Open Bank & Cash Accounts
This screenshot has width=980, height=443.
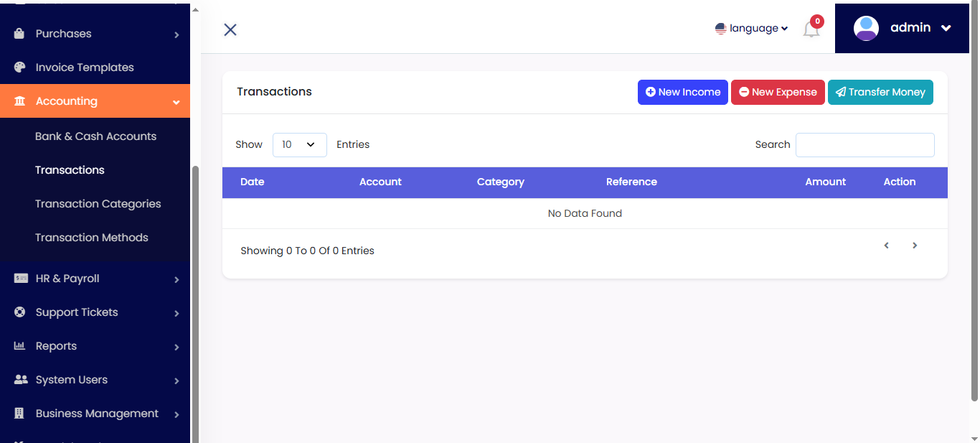tap(95, 136)
